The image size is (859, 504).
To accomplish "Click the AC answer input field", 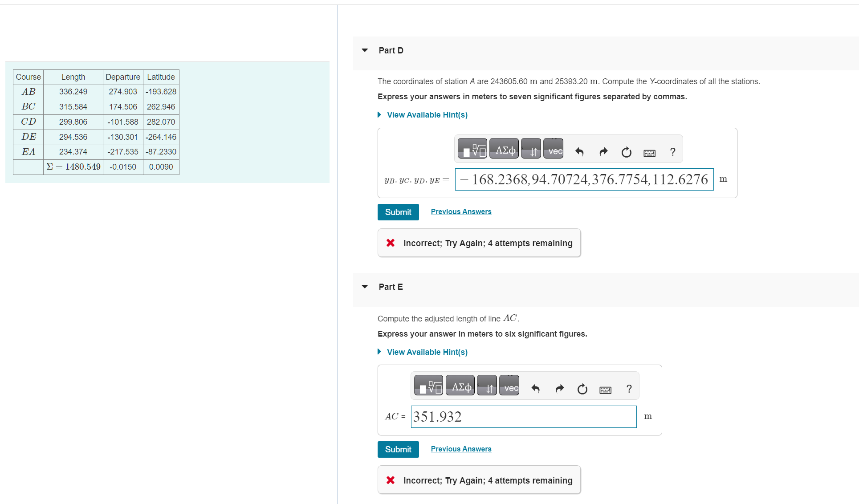I will coord(523,417).
